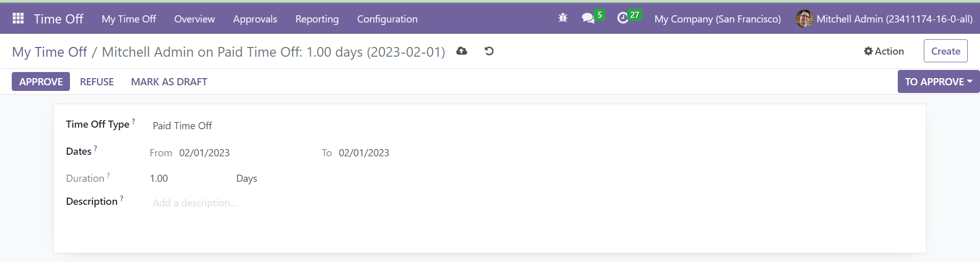
Task: Open the apps grid menu icon
Action: 18,19
